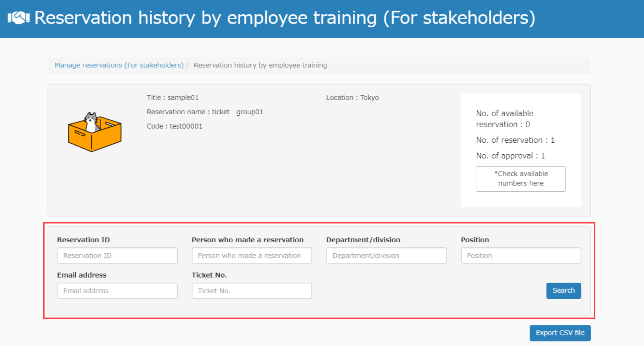644x346 pixels.
Task: Focus the Reservation ID input field
Action: 117,256
